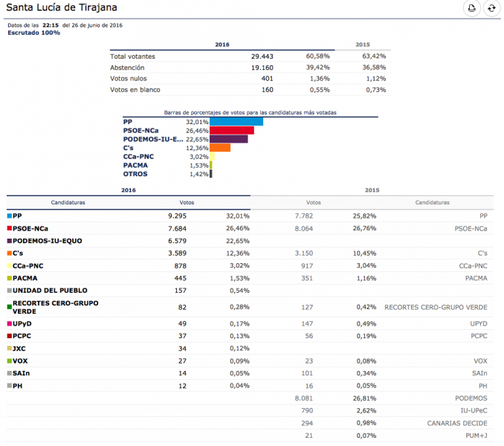Click the 2016 Candidaturas column header
The width and height of the screenshot is (504, 446).
[x=68, y=202]
